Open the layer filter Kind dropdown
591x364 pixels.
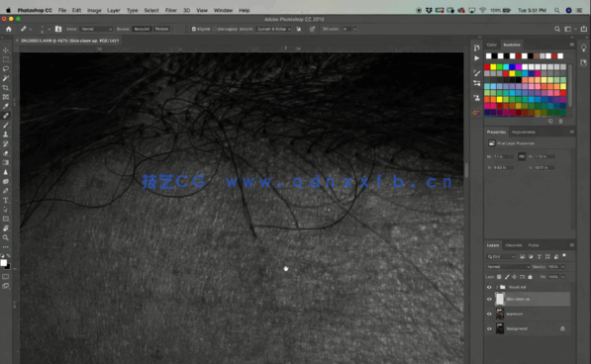501,257
